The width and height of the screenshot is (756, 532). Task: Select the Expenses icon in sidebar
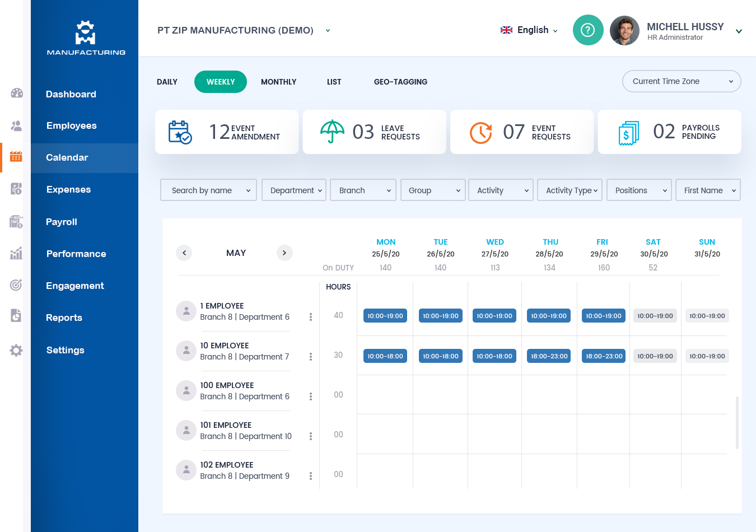(16, 189)
